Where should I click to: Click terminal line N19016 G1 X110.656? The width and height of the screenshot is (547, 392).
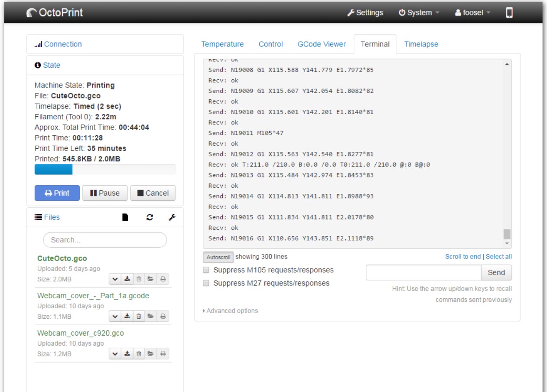point(291,238)
